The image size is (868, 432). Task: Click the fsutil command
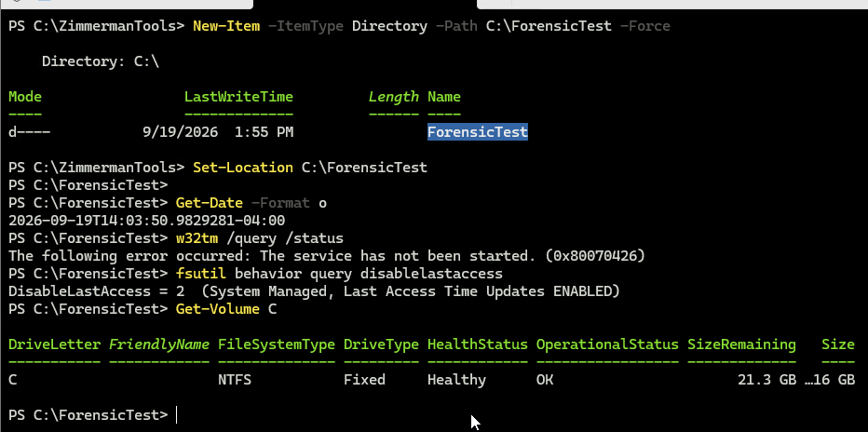click(x=201, y=274)
